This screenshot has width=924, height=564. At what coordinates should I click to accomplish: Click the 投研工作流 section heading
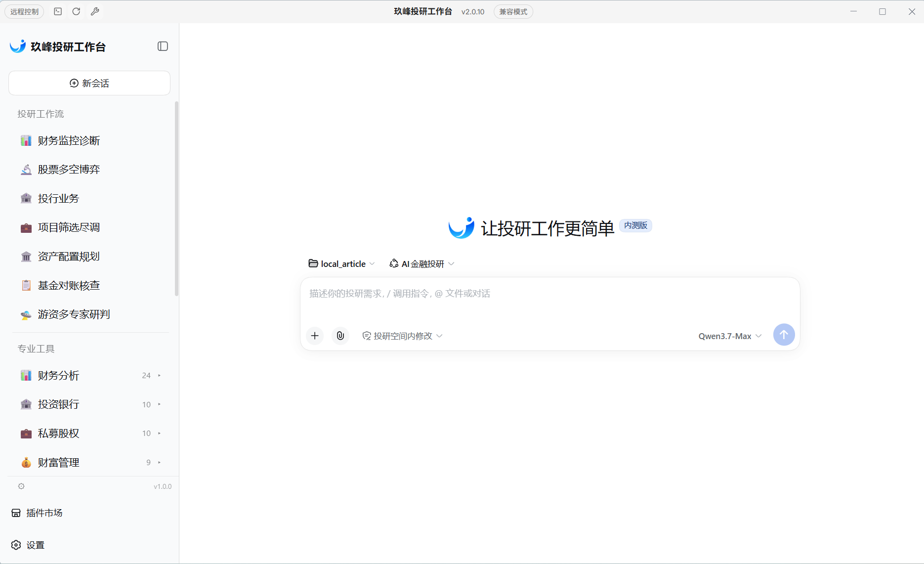[41, 114]
